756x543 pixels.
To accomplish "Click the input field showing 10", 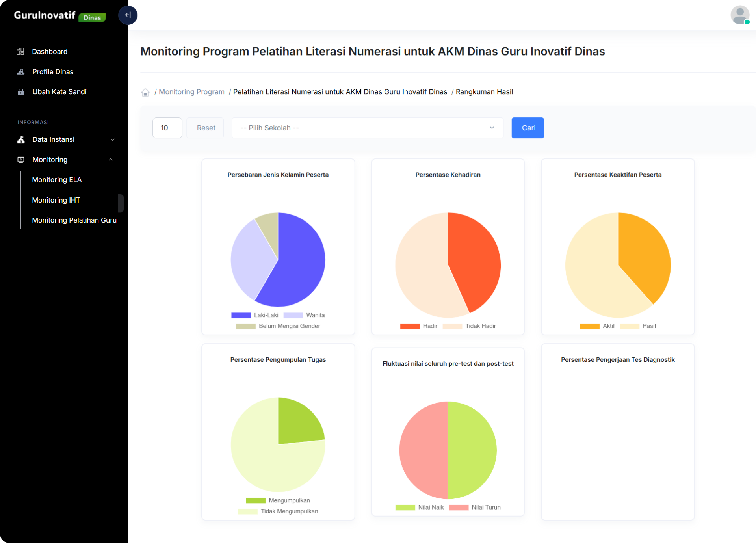I will point(167,128).
